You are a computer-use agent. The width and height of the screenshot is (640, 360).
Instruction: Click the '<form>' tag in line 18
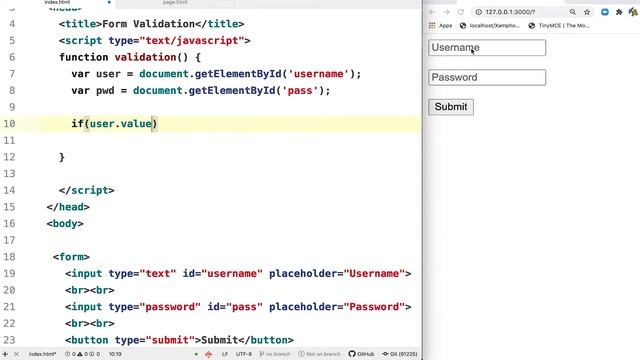pos(71,257)
